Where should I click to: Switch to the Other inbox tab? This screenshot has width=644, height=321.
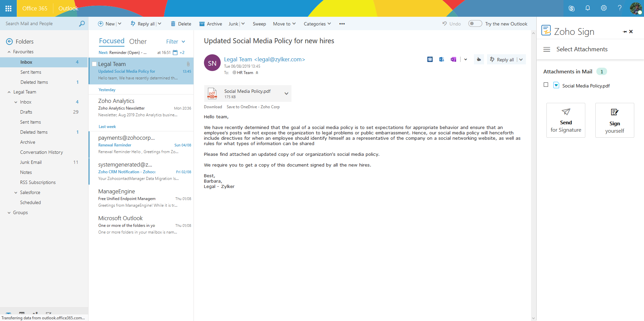138,41
